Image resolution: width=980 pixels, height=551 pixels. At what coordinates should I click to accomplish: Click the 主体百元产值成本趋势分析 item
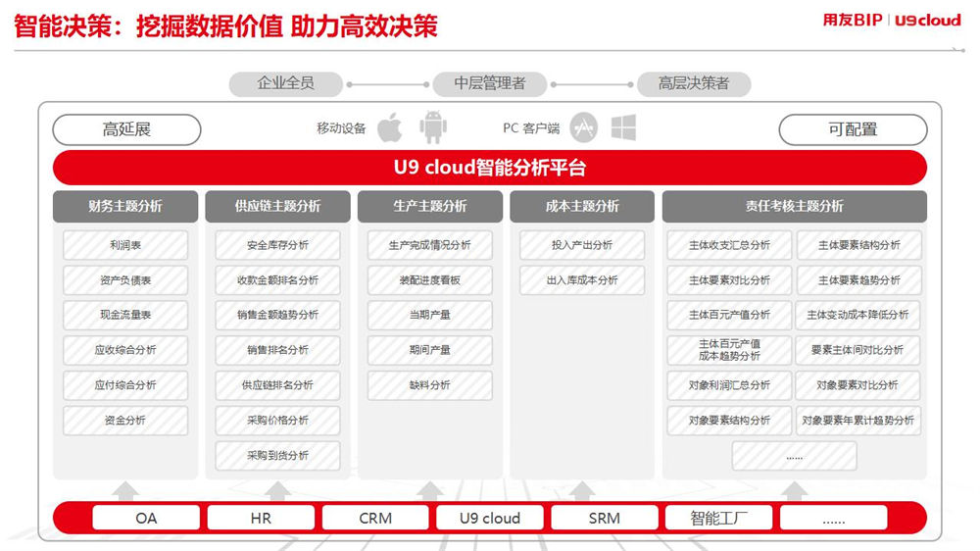(729, 350)
